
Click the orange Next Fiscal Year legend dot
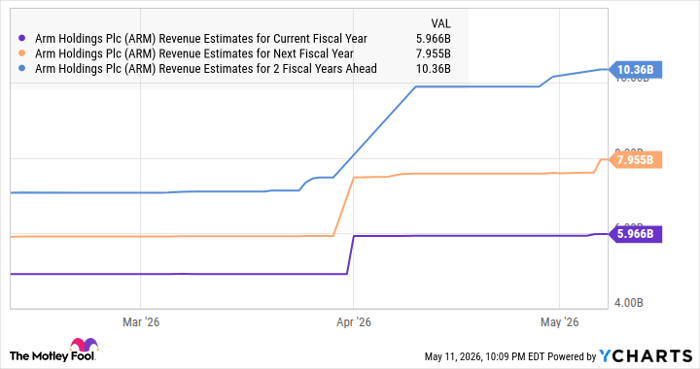click(22, 54)
